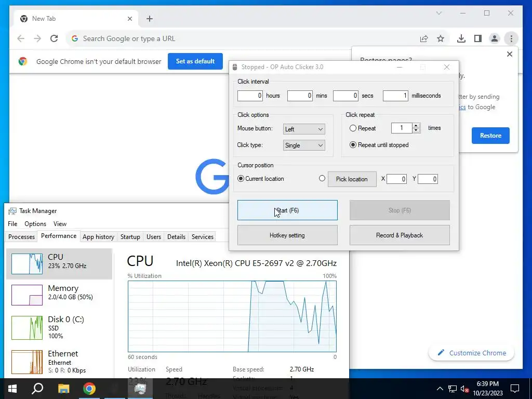
Task: Click Chrome back arrow icon
Action: point(21,38)
